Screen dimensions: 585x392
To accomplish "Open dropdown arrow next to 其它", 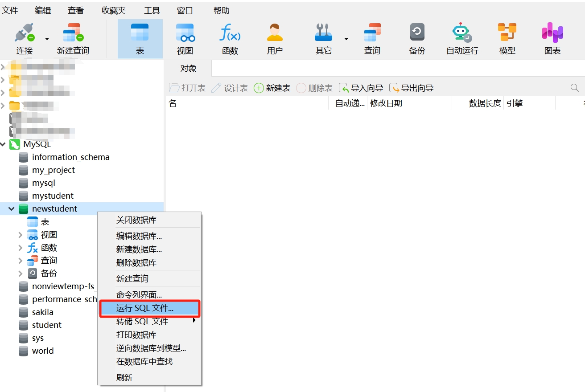I will pos(346,39).
